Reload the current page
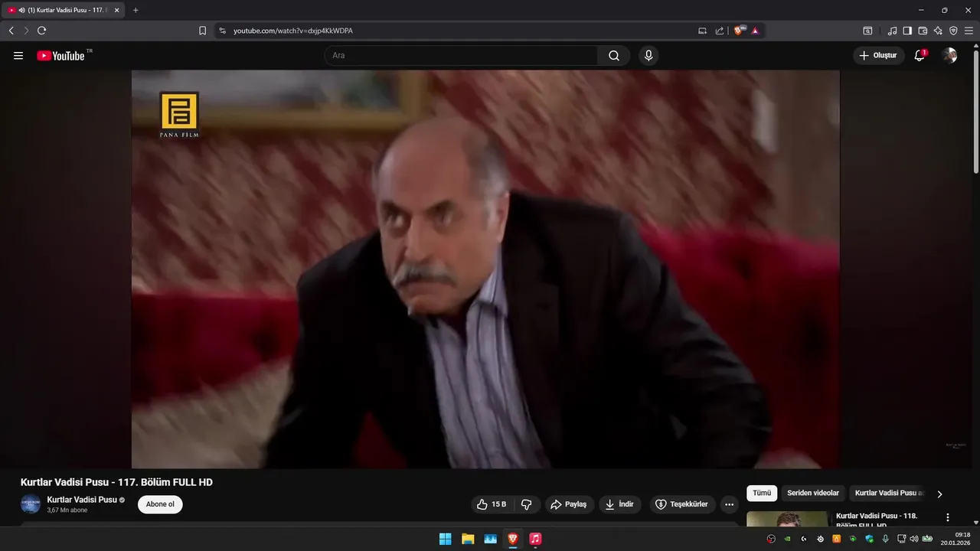 coord(41,31)
